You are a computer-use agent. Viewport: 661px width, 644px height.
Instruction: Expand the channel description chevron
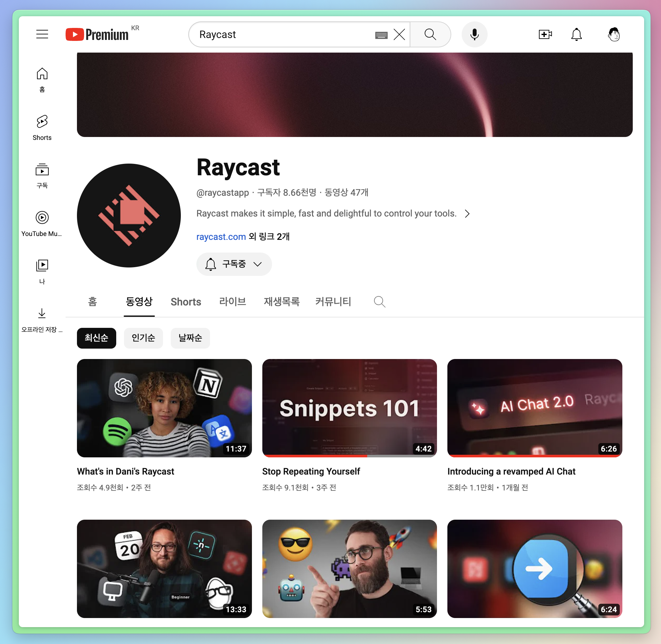point(467,214)
